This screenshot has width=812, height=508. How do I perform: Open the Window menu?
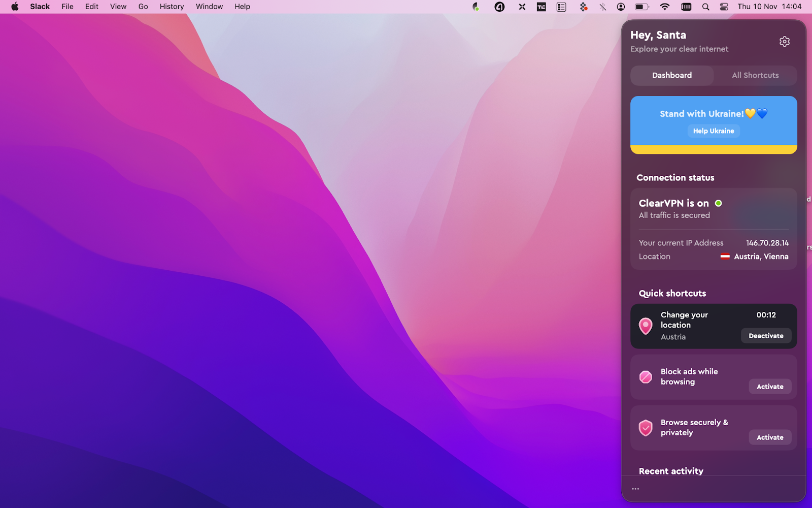click(x=209, y=7)
